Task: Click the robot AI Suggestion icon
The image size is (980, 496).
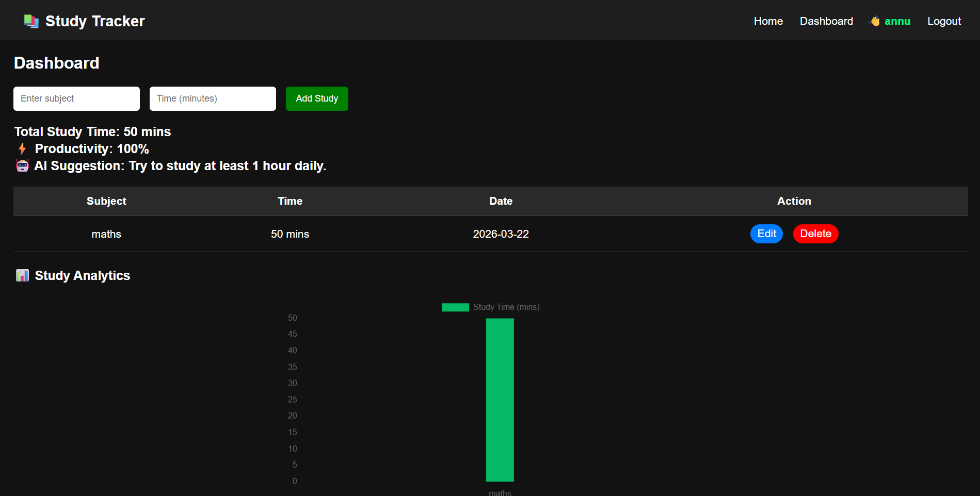Action: click(x=22, y=166)
